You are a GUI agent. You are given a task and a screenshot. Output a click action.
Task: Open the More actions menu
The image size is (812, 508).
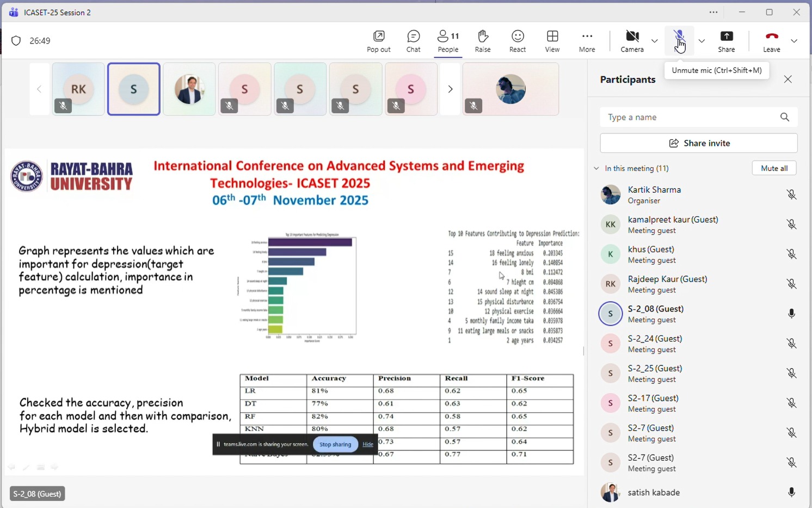(587, 41)
